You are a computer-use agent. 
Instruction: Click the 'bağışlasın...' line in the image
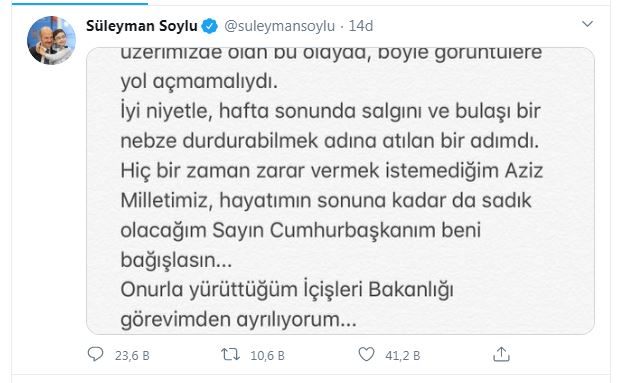176,260
